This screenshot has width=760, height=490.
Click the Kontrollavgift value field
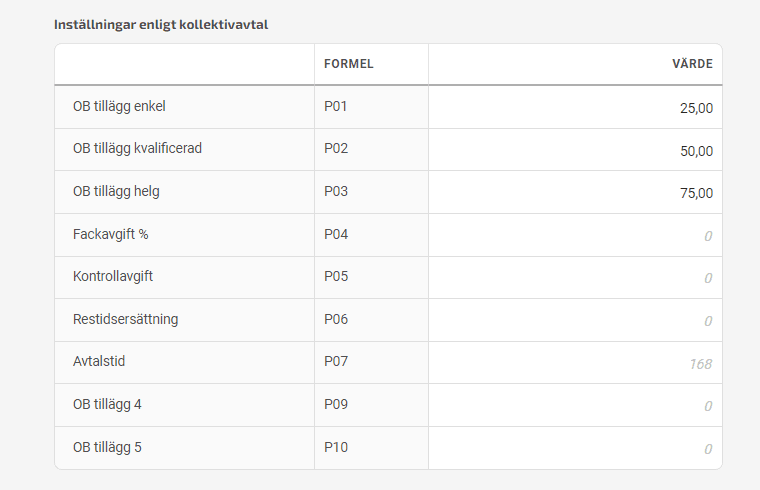click(575, 278)
